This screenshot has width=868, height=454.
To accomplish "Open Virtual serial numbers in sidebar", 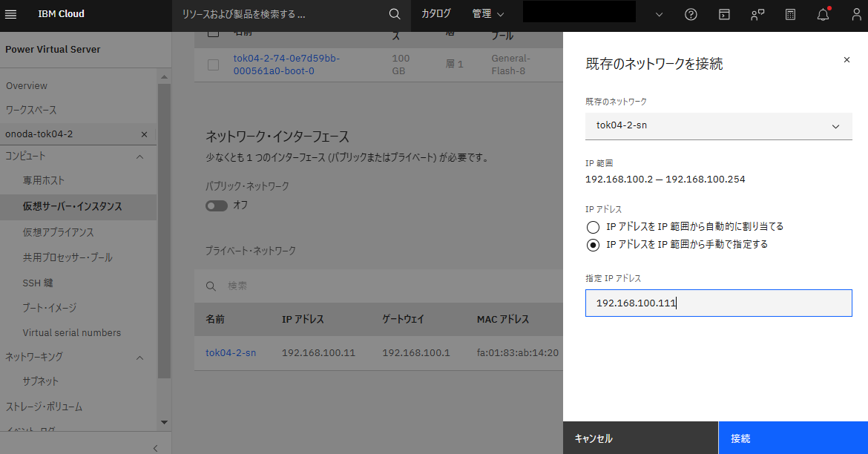I will [x=71, y=333].
